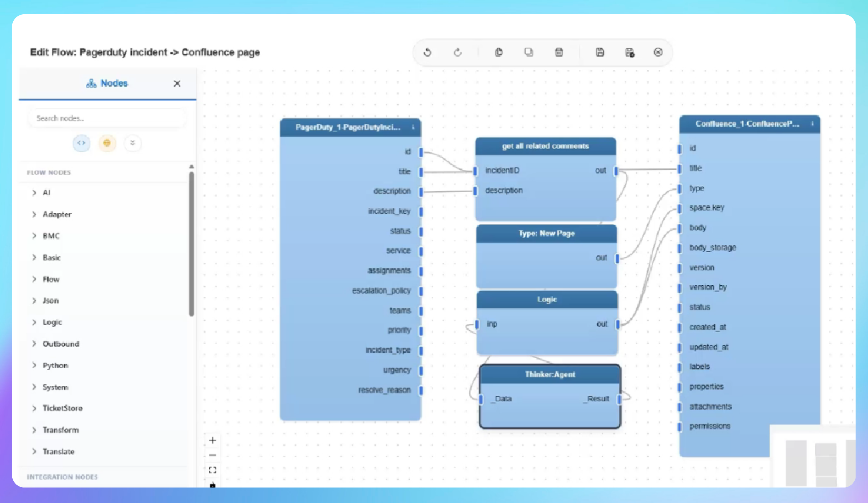
Task: Click the redo arrow in the toolbar
Action: click(x=457, y=52)
